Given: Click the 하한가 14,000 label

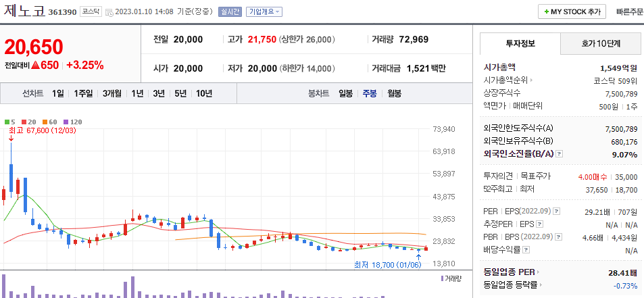Looking at the screenshot, I should [x=307, y=68].
